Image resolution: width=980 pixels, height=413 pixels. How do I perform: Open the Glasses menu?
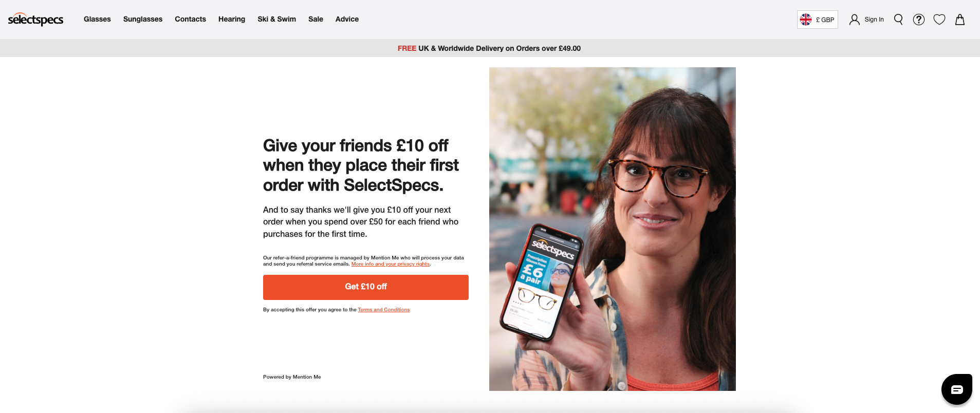97,19
